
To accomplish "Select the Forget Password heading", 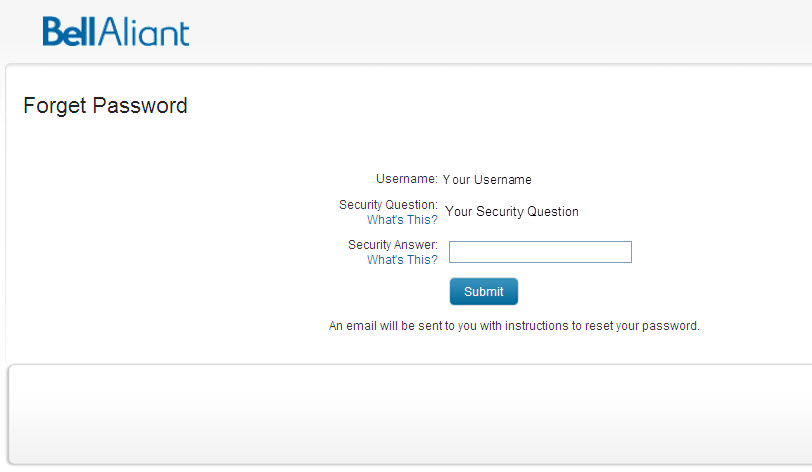I will click(x=105, y=106).
